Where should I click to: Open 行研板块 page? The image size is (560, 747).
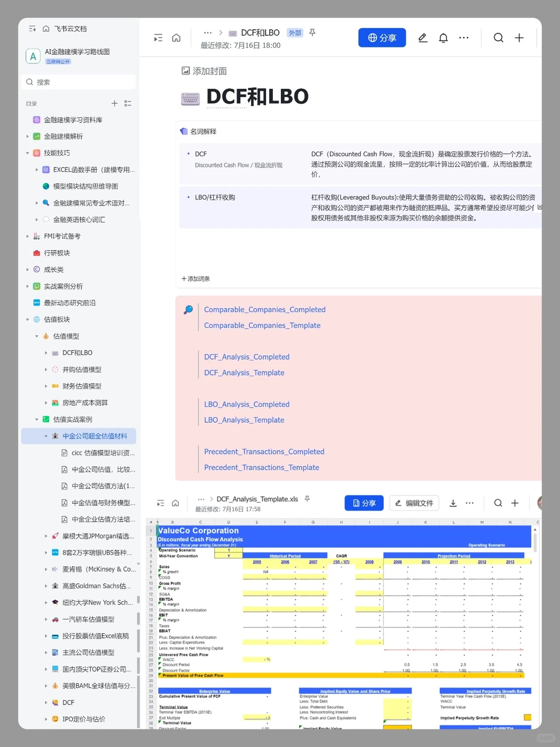click(57, 253)
